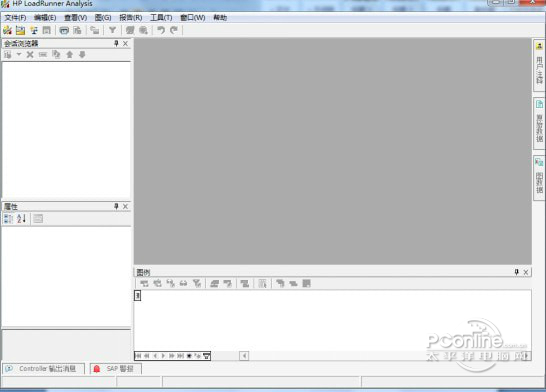The height and width of the screenshot is (392, 546).
Task: Close the 属性 properties panel
Action: pos(125,206)
